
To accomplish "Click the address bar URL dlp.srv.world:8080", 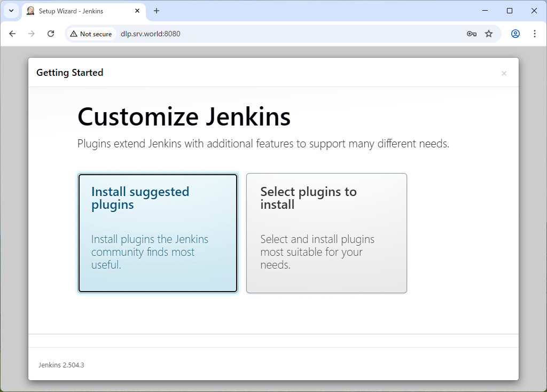I will (150, 34).
